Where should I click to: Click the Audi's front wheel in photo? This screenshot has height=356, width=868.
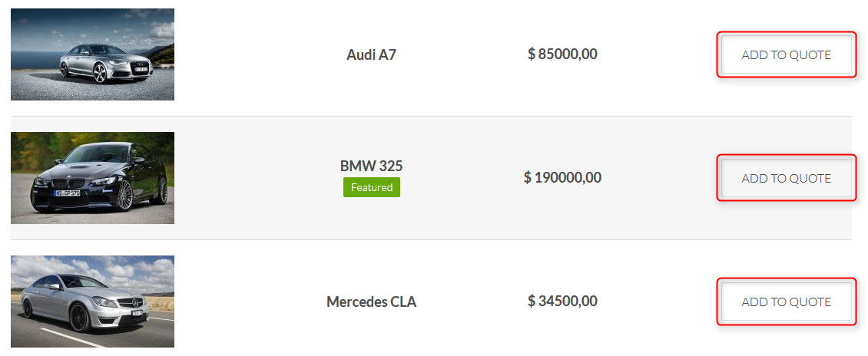[x=100, y=73]
